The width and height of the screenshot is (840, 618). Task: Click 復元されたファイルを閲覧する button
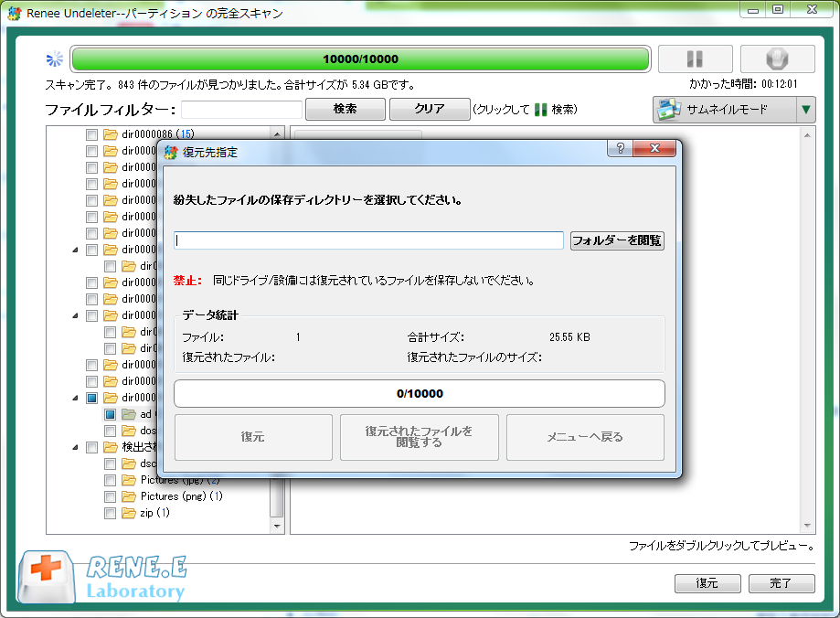420,437
